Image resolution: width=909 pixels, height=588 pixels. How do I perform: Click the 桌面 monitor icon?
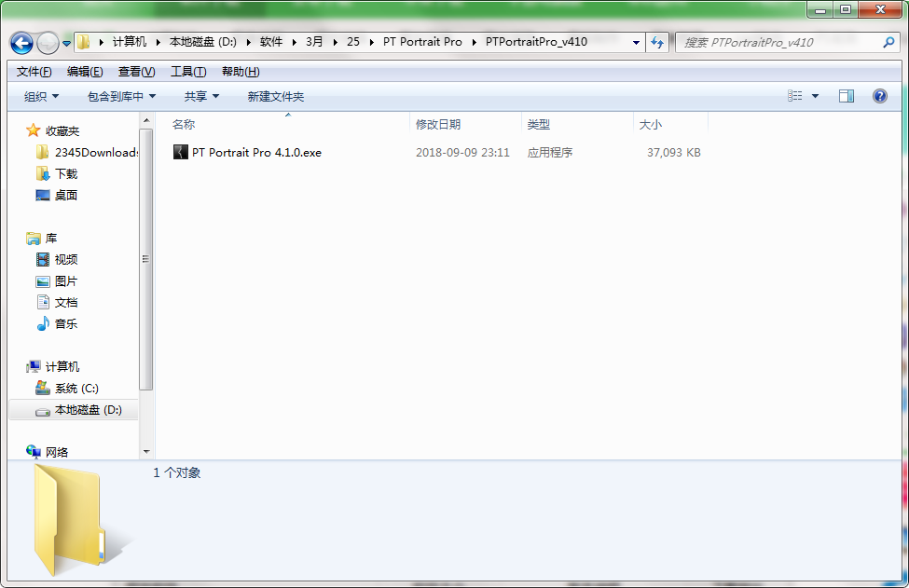(42, 196)
